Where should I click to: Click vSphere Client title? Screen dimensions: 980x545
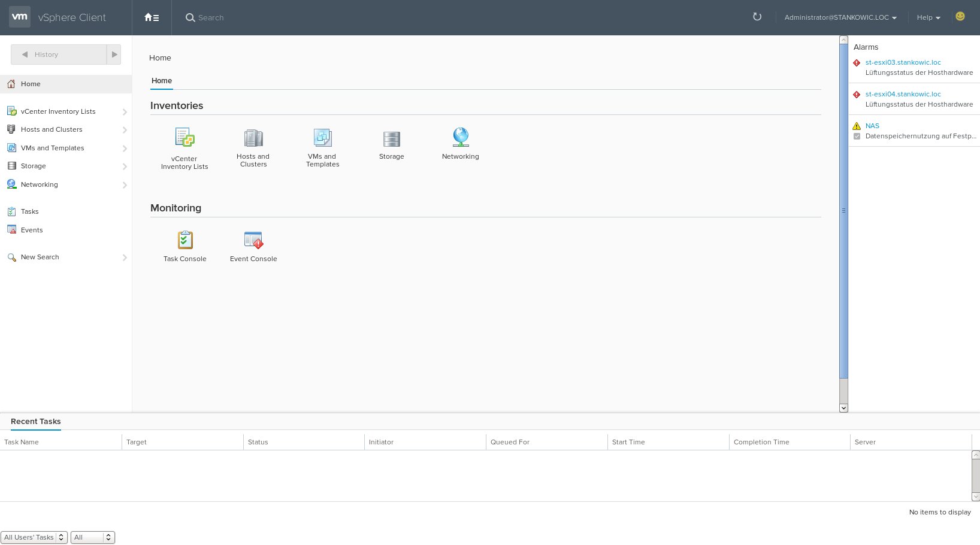[x=72, y=17]
